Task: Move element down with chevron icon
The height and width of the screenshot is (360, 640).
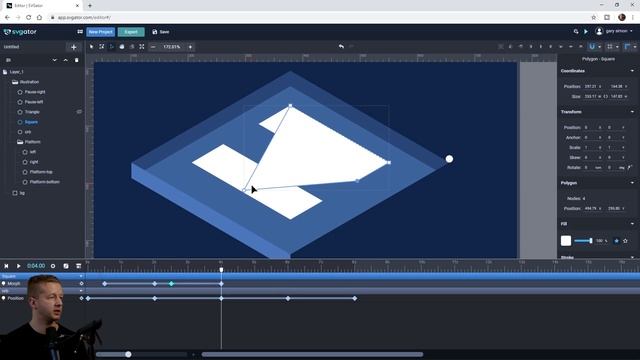Action: (x=55, y=60)
